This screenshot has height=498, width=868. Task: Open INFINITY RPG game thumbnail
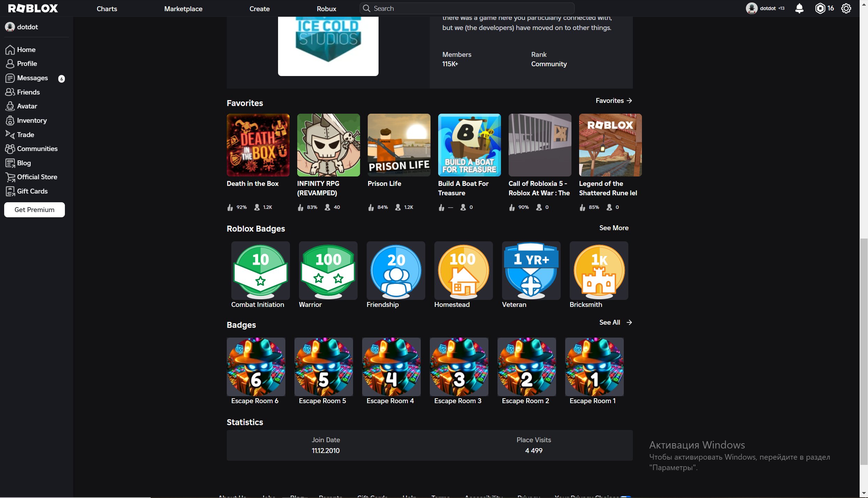click(329, 145)
